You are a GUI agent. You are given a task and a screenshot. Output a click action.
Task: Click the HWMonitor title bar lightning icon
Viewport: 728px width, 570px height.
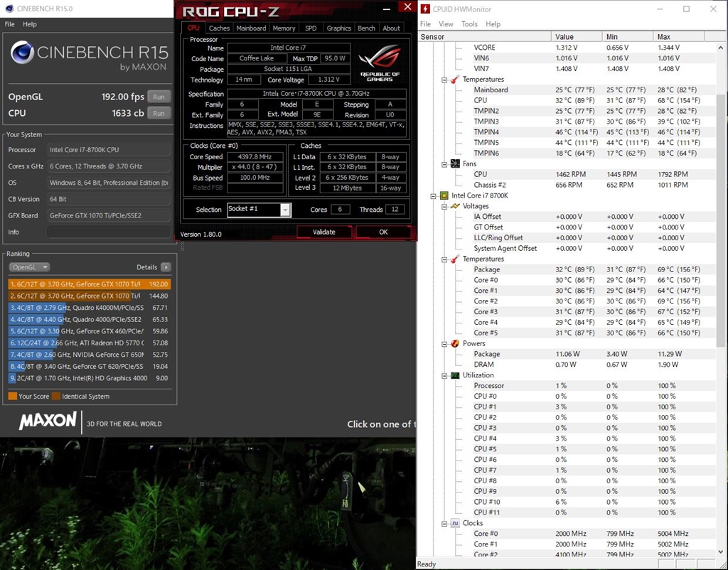(x=424, y=9)
